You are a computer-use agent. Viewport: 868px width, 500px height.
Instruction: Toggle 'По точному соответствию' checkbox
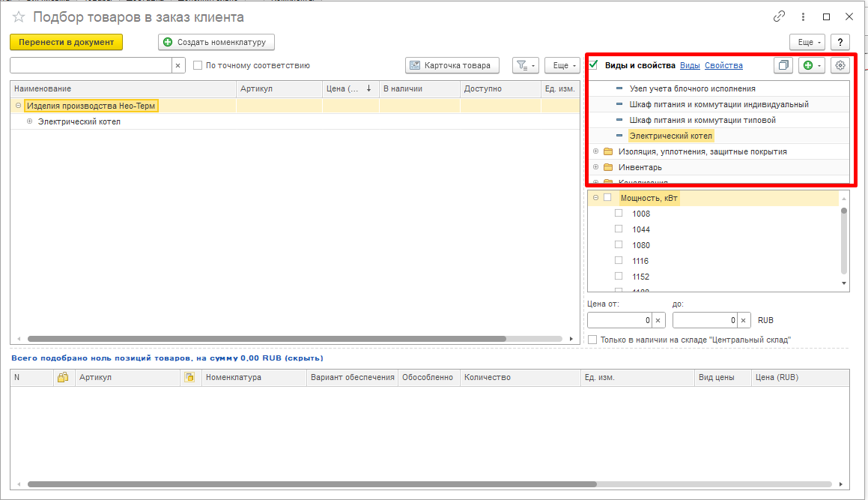(198, 65)
